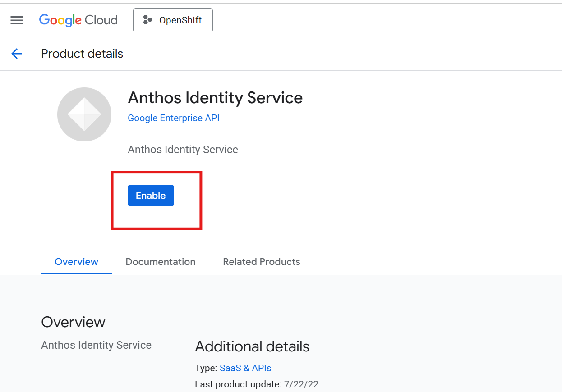Switch to the Related Products tab
562x392 pixels.
tap(261, 262)
